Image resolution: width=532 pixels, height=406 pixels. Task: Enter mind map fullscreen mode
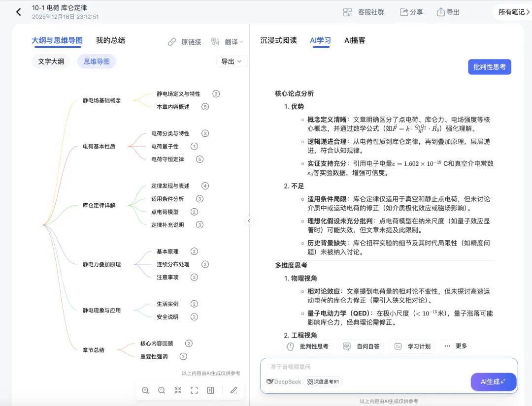195,390
